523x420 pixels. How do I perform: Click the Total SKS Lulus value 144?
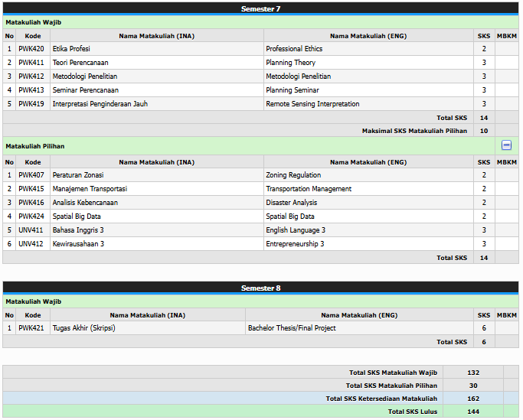(472, 412)
